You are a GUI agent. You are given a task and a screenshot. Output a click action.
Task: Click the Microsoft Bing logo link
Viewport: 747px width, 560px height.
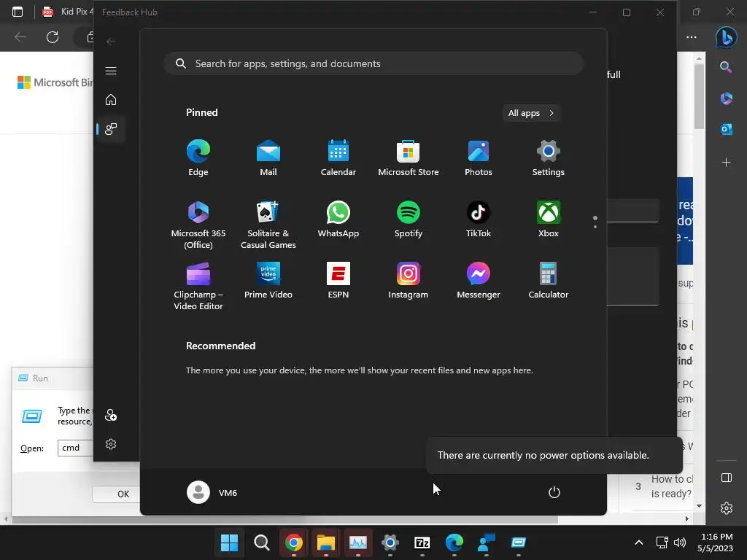click(55, 82)
